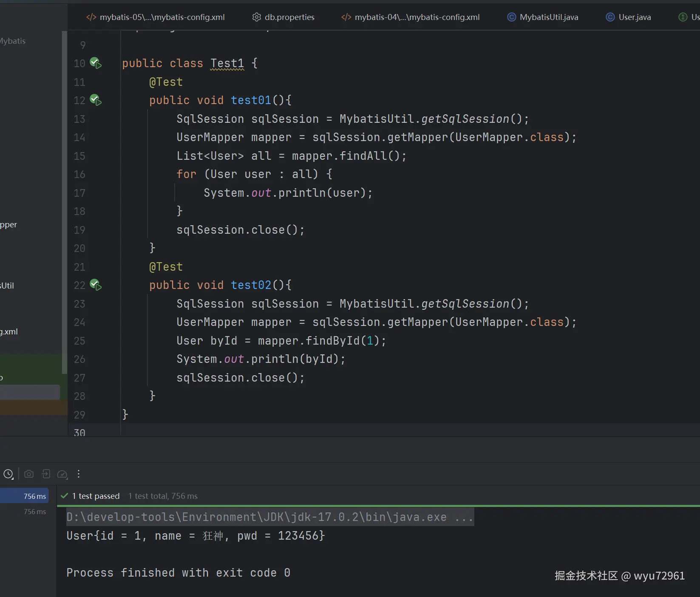Click line number 17 in the gutter

79,193
